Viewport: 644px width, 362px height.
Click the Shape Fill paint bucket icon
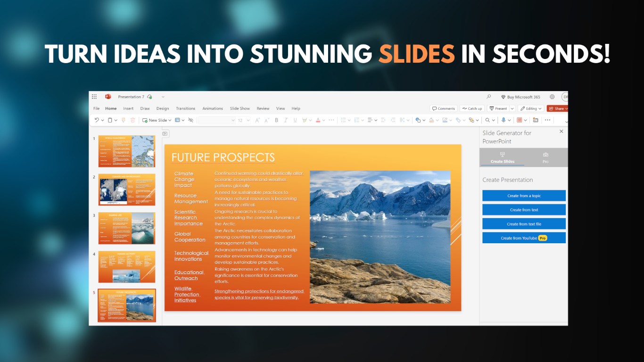(x=431, y=120)
